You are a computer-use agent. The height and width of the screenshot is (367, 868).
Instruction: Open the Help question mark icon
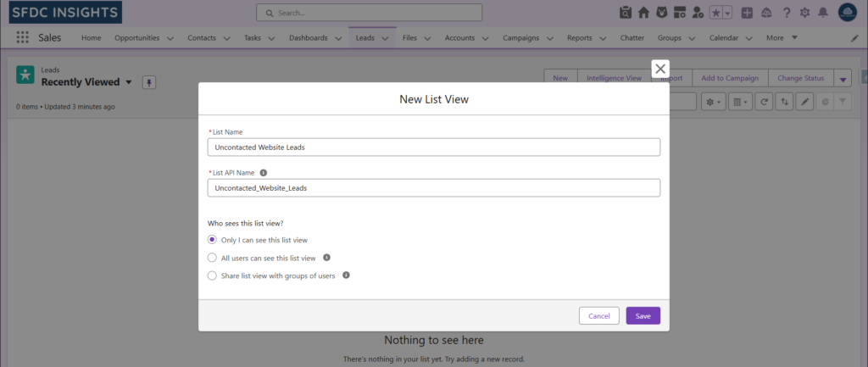(787, 13)
